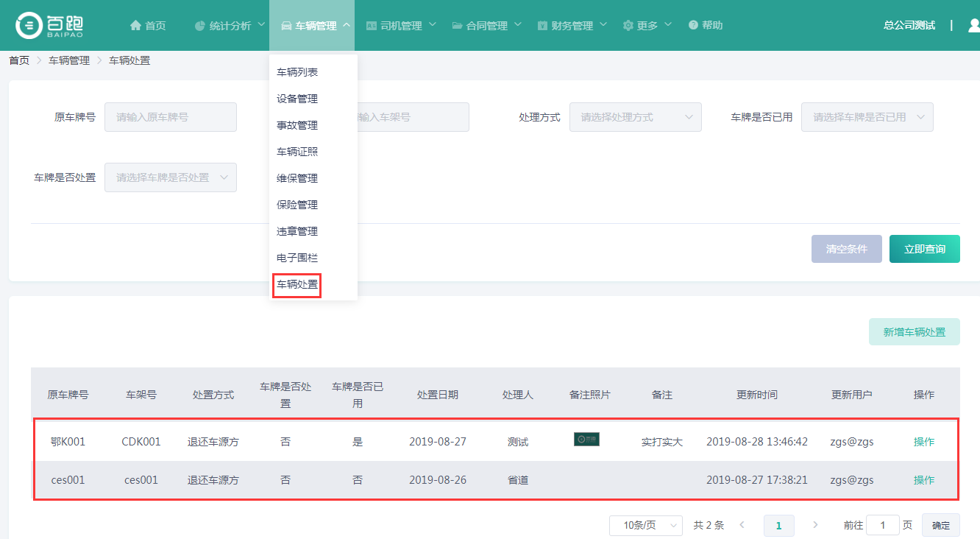Choose 违章管理 menu entry
This screenshot has height=539, width=980.
pyautogui.click(x=297, y=231)
